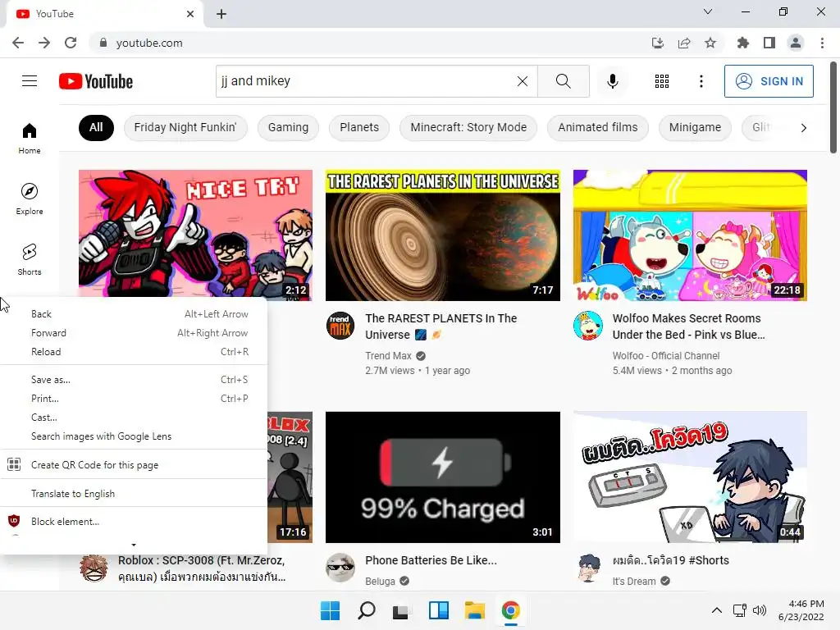Image resolution: width=840 pixels, height=630 pixels.
Task: Choose Forward in context menu
Action: 134,333
